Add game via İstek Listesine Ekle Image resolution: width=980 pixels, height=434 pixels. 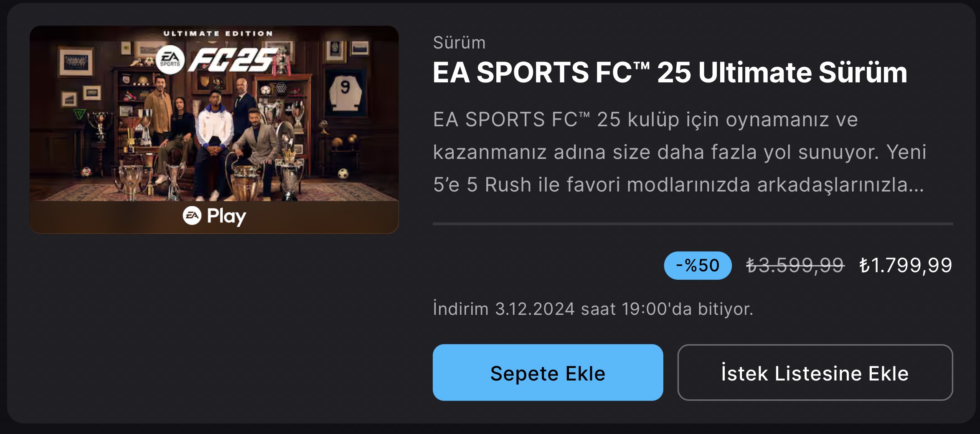[815, 373]
